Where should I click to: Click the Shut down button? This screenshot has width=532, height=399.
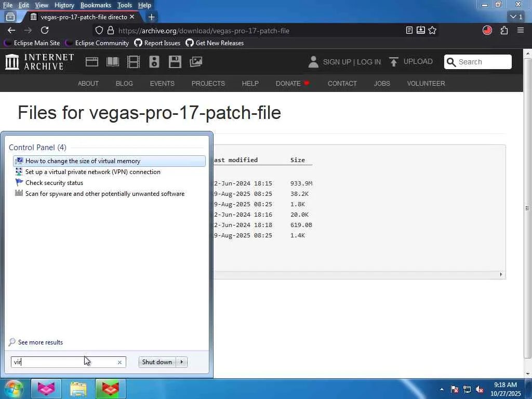pyautogui.click(x=157, y=362)
